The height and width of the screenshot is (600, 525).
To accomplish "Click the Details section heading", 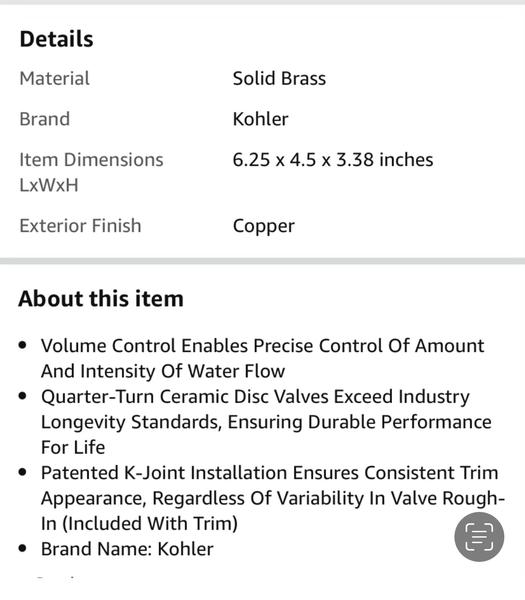I will tap(56, 39).
